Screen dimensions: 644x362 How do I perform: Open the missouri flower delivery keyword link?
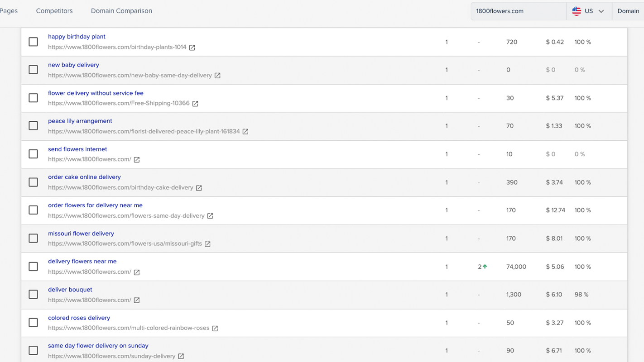point(81,233)
